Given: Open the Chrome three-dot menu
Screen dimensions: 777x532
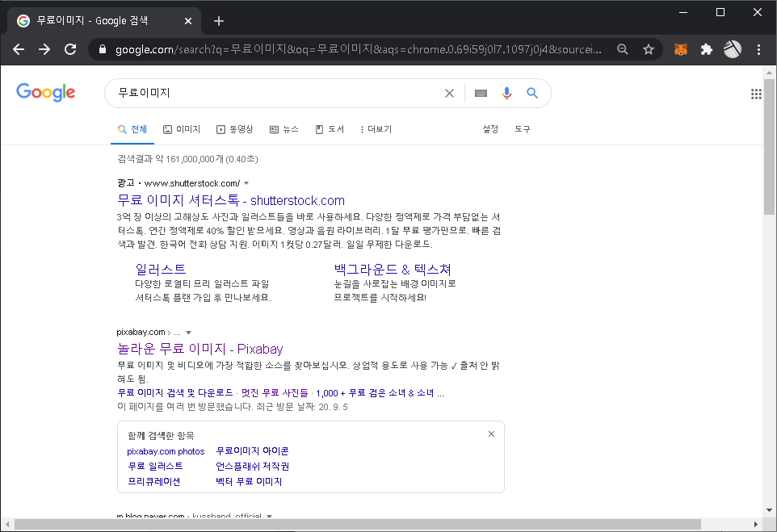Looking at the screenshot, I should click(x=758, y=49).
